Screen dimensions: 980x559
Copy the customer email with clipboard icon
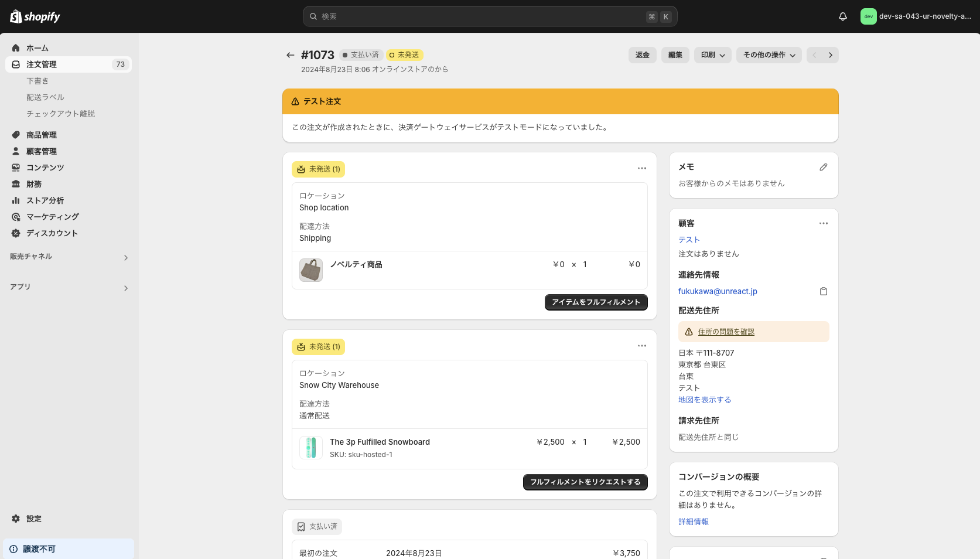pos(824,291)
